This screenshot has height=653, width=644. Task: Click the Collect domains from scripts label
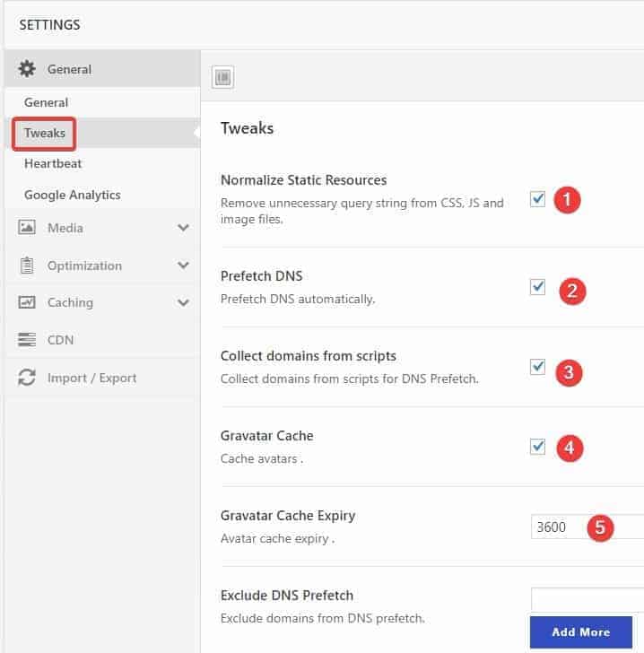pyautogui.click(x=309, y=356)
